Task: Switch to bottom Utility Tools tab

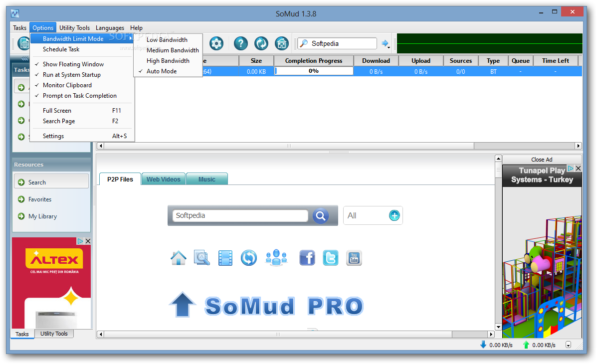Action: pos(54,334)
